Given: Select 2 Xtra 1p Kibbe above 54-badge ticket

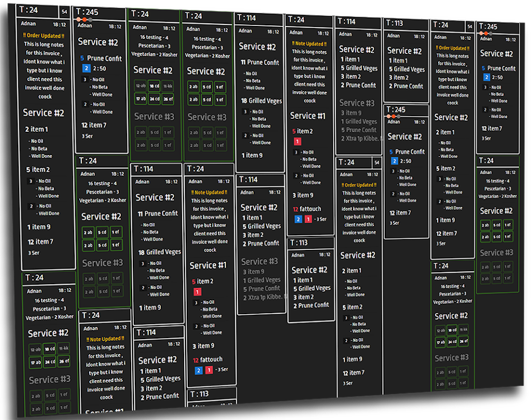Looking at the screenshot, I should (360, 138).
